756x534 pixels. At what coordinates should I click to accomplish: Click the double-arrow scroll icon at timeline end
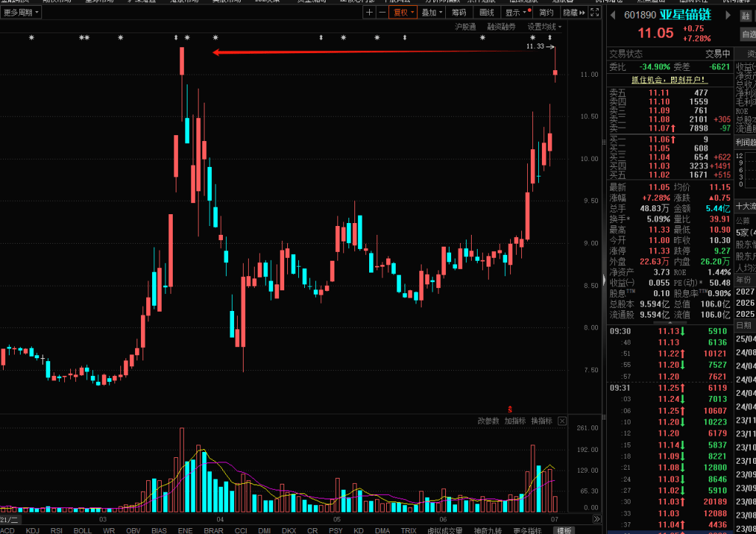(597, 519)
